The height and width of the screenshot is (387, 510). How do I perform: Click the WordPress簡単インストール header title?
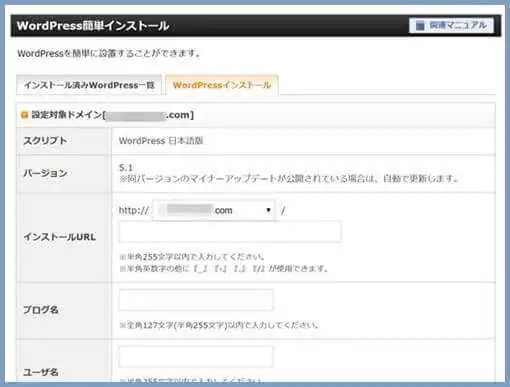click(x=93, y=26)
